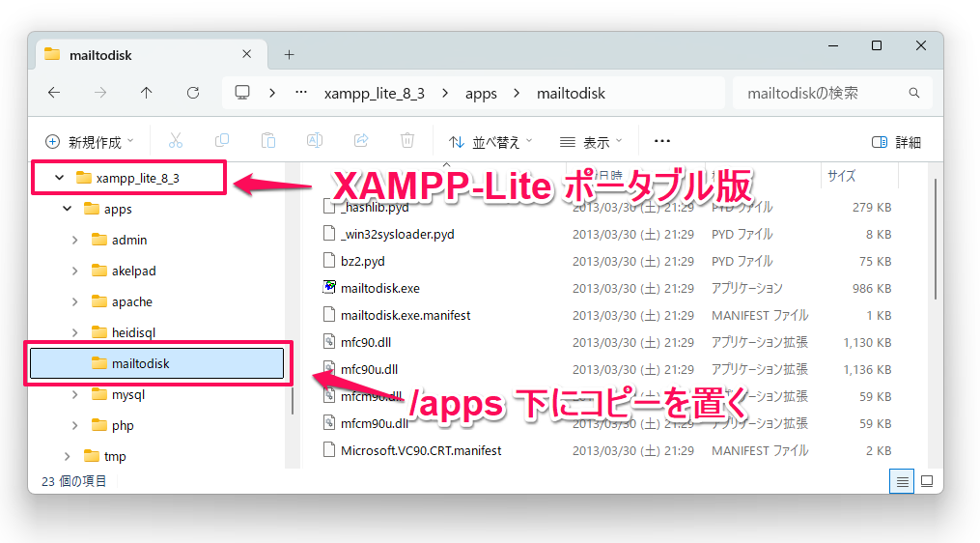Image resolution: width=980 pixels, height=543 pixels.
Task: Collapse the xampp_lite_8_3 tree node
Action: (59, 178)
